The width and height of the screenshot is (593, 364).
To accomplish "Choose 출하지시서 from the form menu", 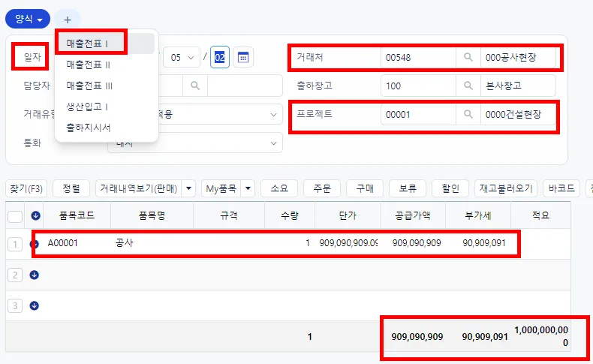I will point(89,128).
